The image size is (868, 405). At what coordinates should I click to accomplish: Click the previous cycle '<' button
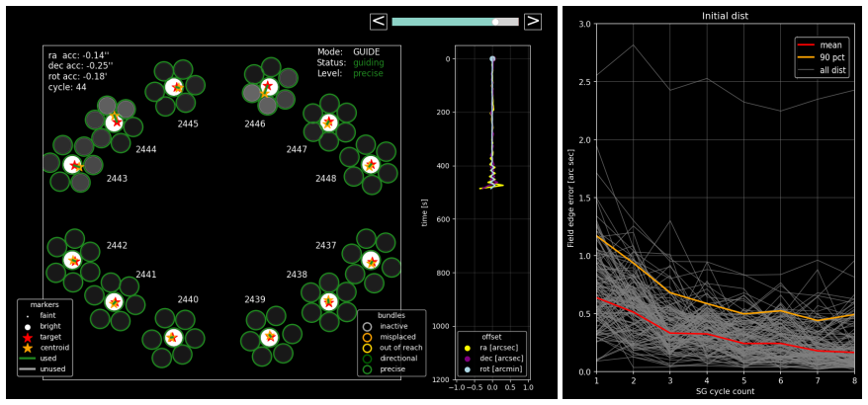click(378, 22)
